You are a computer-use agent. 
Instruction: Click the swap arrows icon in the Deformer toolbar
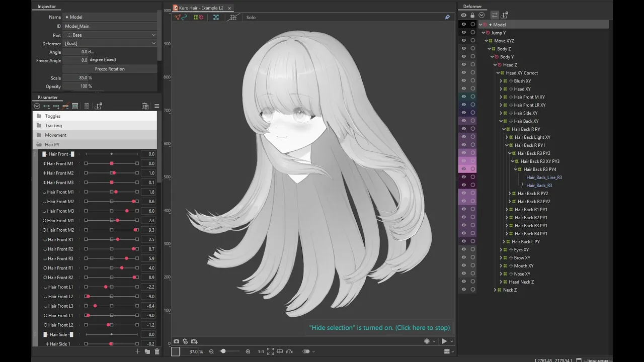tap(495, 15)
